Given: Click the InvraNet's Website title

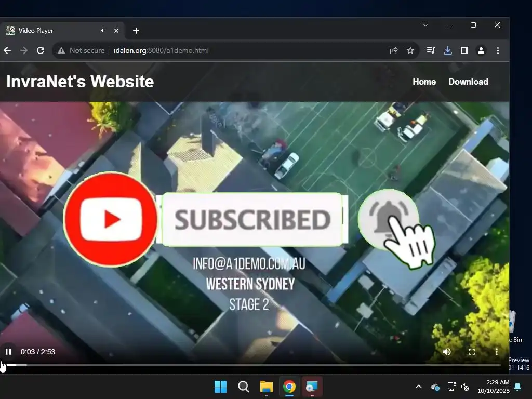Looking at the screenshot, I should [x=80, y=82].
